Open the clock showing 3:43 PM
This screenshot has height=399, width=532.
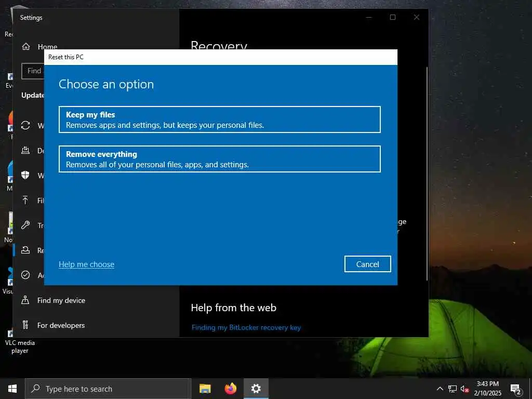coord(487,389)
